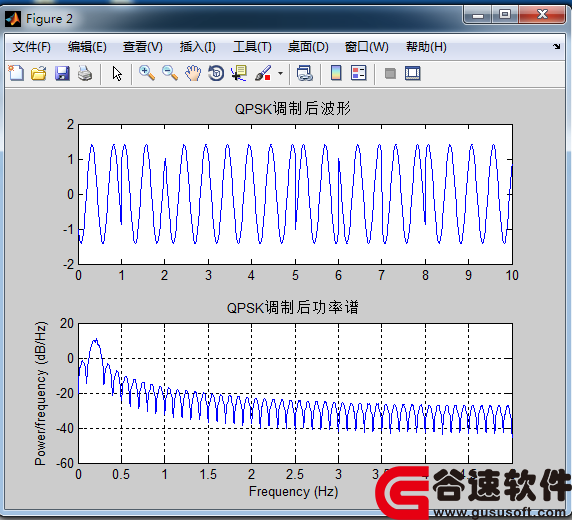Open a file with the folder icon

(39, 73)
